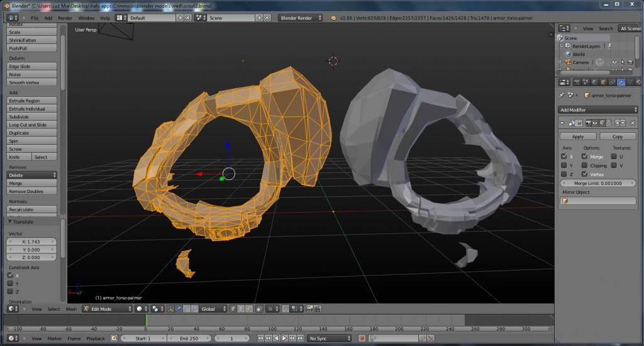Screen dimensions: 644x346
Task: Enable the V textures checkbox
Action: point(614,165)
